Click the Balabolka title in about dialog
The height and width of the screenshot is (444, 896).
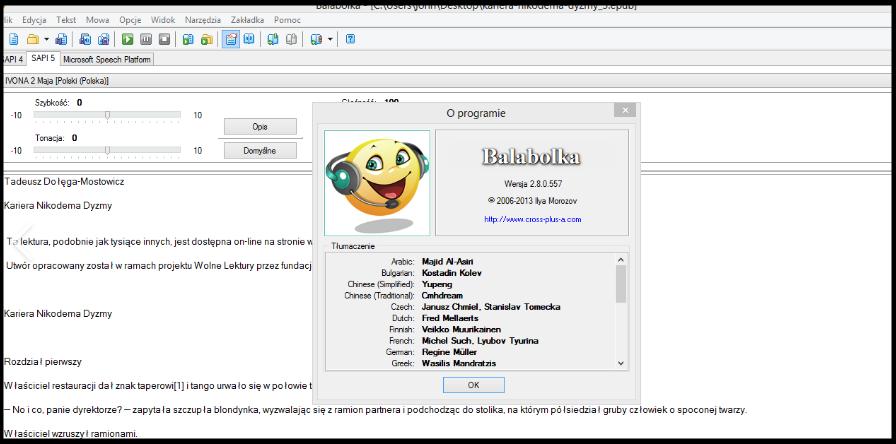pos(532,156)
